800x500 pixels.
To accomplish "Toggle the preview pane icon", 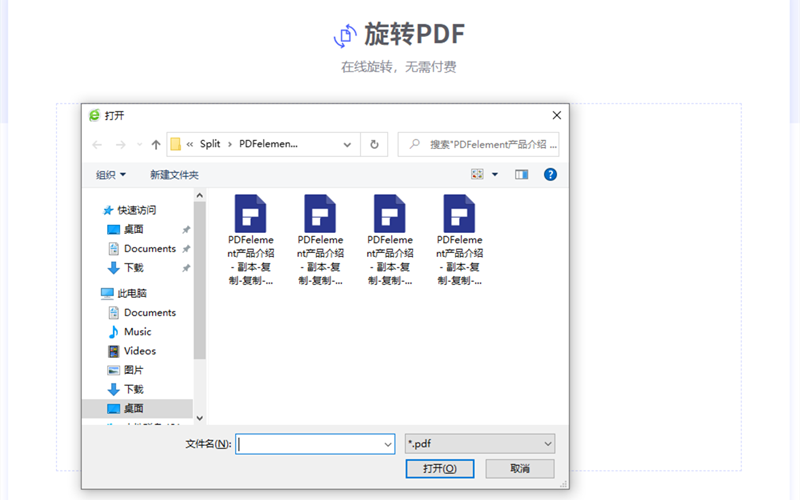I will 521,174.
